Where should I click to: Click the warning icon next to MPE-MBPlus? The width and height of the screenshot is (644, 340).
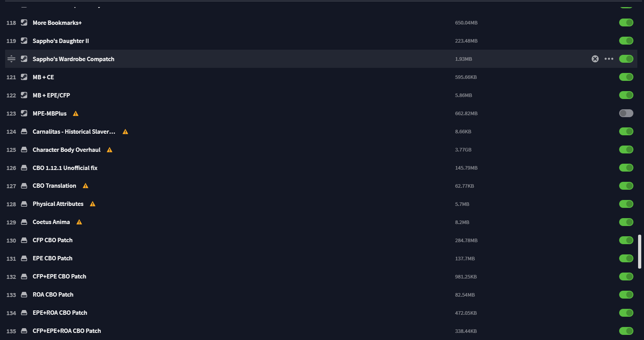[76, 114]
